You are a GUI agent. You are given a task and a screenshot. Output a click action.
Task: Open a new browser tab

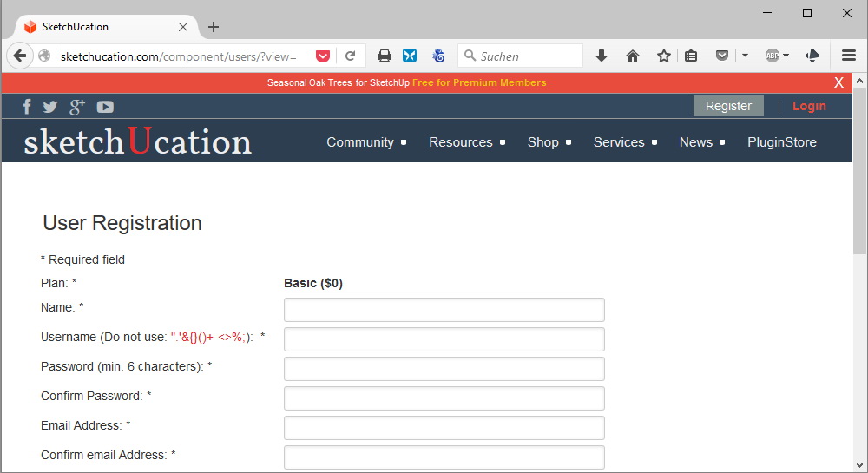click(214, 27)
